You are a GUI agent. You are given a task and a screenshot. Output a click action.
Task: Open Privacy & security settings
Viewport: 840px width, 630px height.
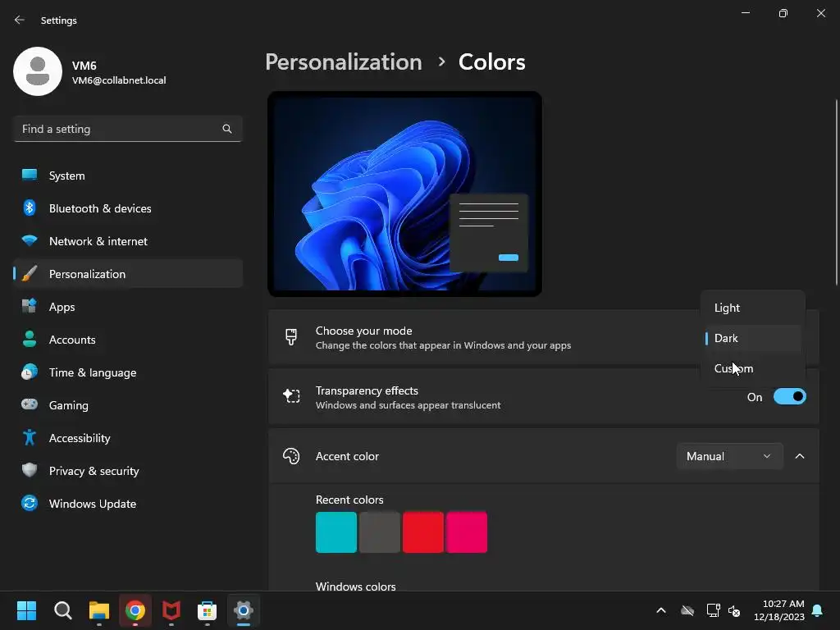tap(128, 471)
